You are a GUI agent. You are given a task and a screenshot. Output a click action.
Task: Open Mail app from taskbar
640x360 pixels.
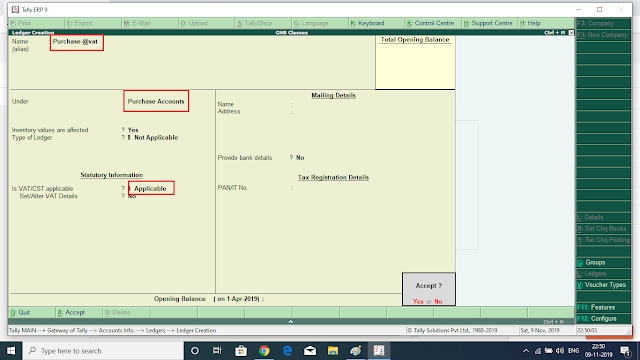pos(310,351)
